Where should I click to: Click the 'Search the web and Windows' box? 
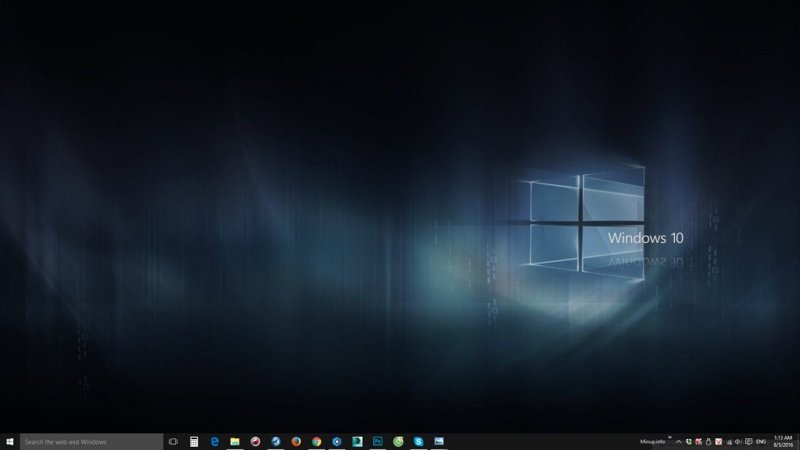(91, 442)
